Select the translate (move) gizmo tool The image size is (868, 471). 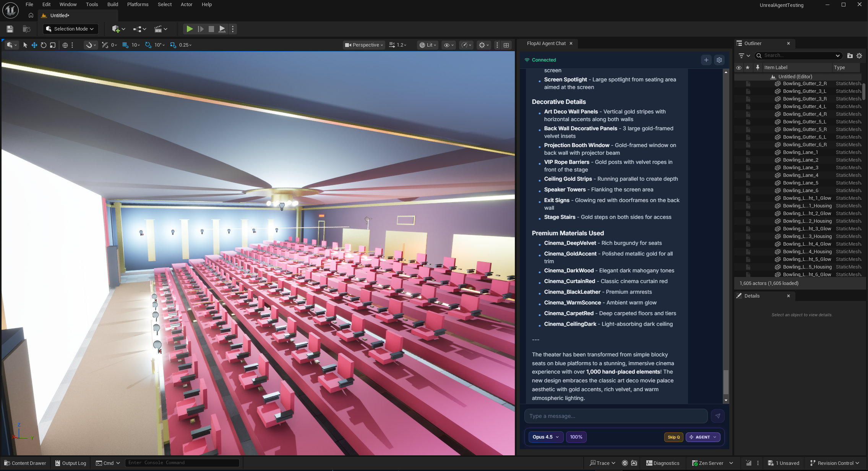click(x=34, y=45)
